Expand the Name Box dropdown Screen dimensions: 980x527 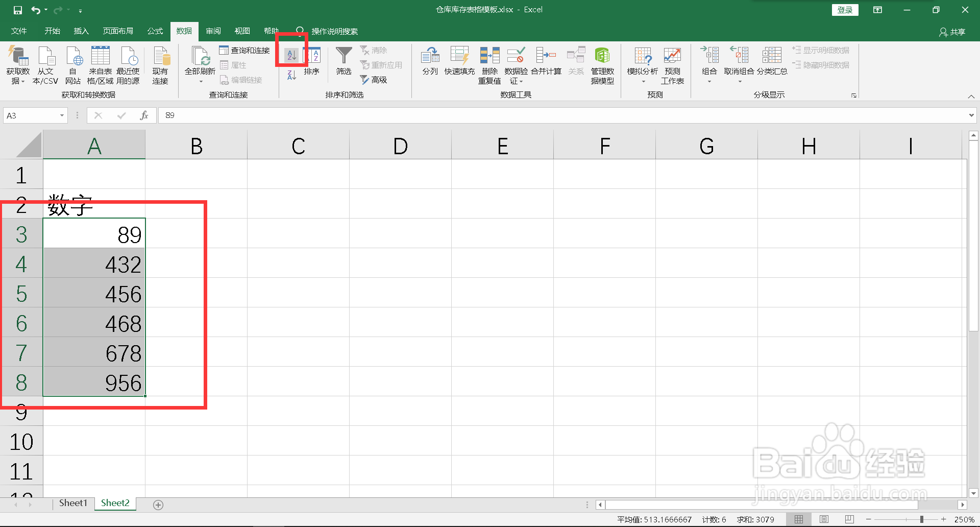pos(62,116)
